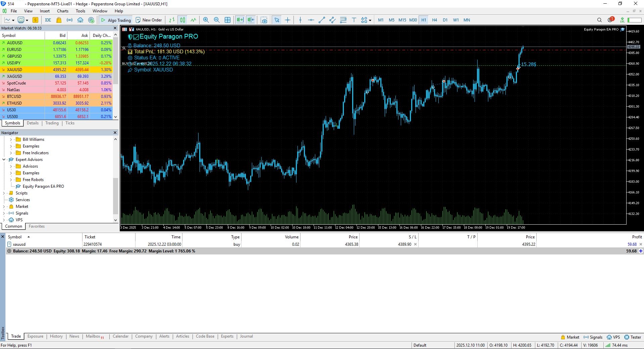Select the Trendline drawing tool
Viewport: 644px width, 349px height.
(x=322, y=20)
